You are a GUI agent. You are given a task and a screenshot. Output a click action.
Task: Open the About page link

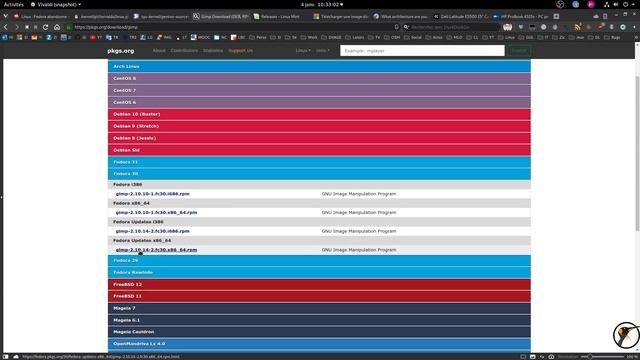pos(159,51)
